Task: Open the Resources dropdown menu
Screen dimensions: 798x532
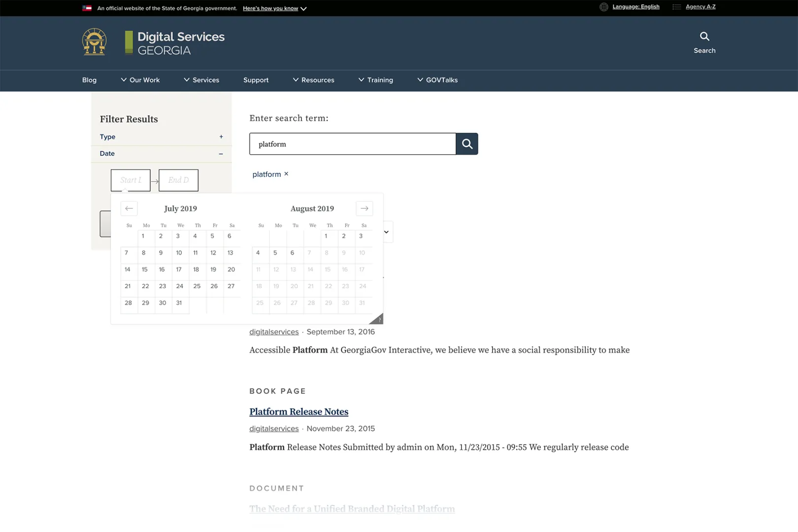Action: 318,80
